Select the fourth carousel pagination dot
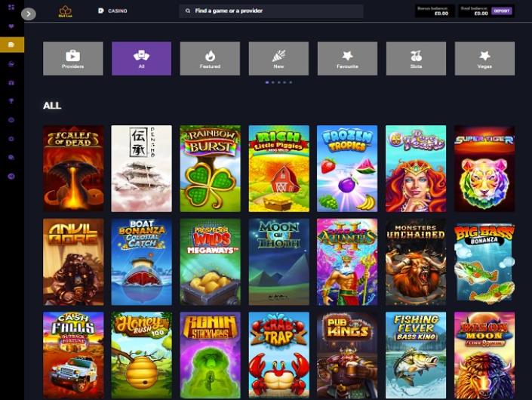Screen dimensions: 532x400 tap(284, 82)
